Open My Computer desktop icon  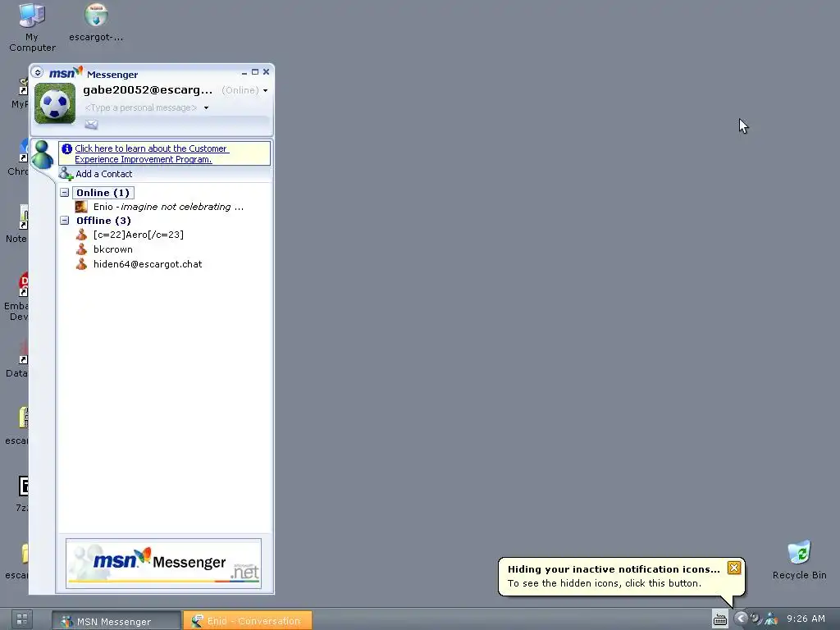click(32, 28)
